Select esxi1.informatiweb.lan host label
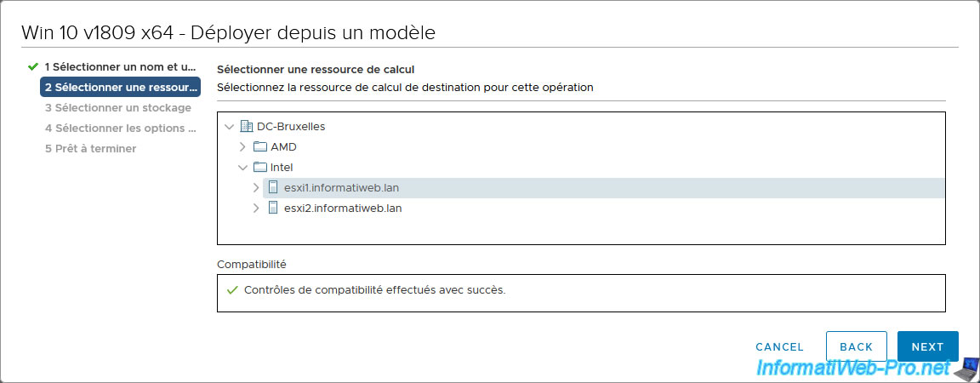The height and width of the screenshot is (383, 980). 342,188
